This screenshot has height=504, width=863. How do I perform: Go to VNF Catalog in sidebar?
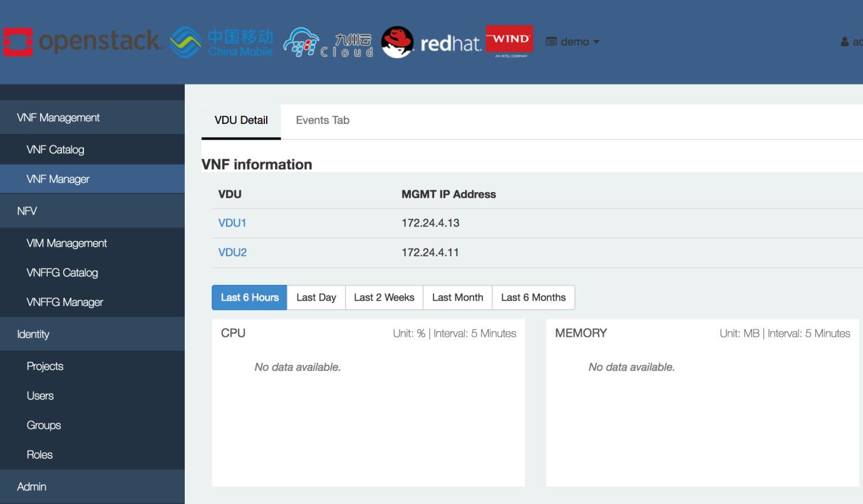pyautogui.click(x=55, y=150)
